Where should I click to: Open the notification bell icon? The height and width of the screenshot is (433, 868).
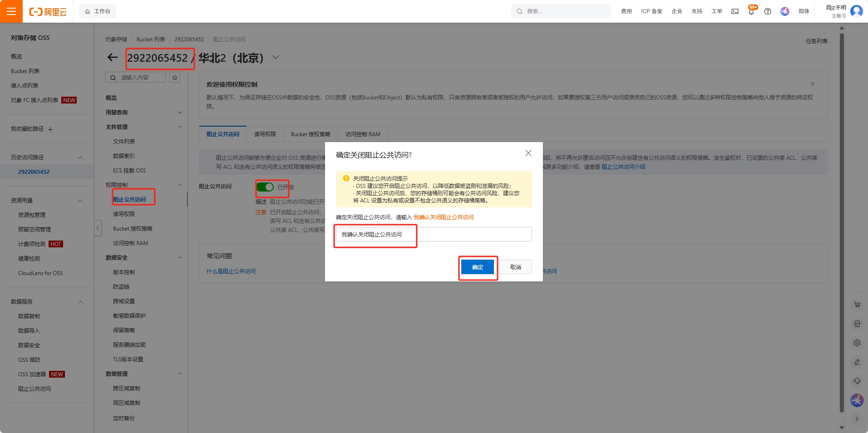[751, 11]
